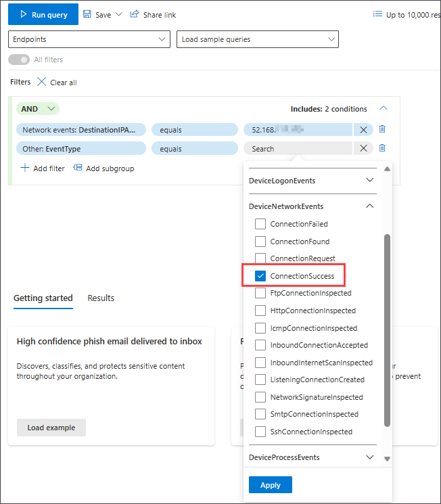Click the 52.168 IP value field
The width and height of the screenshot is (441, 504).
(x=298, y=130)
